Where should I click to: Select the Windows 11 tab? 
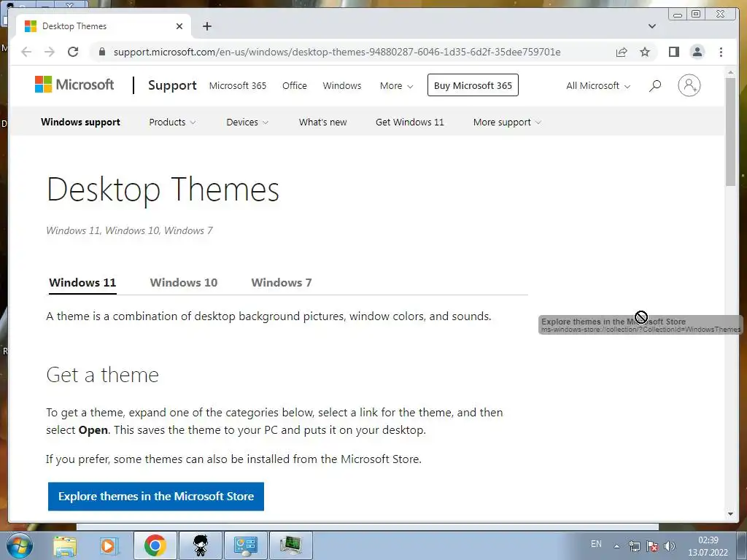[82, 282]
